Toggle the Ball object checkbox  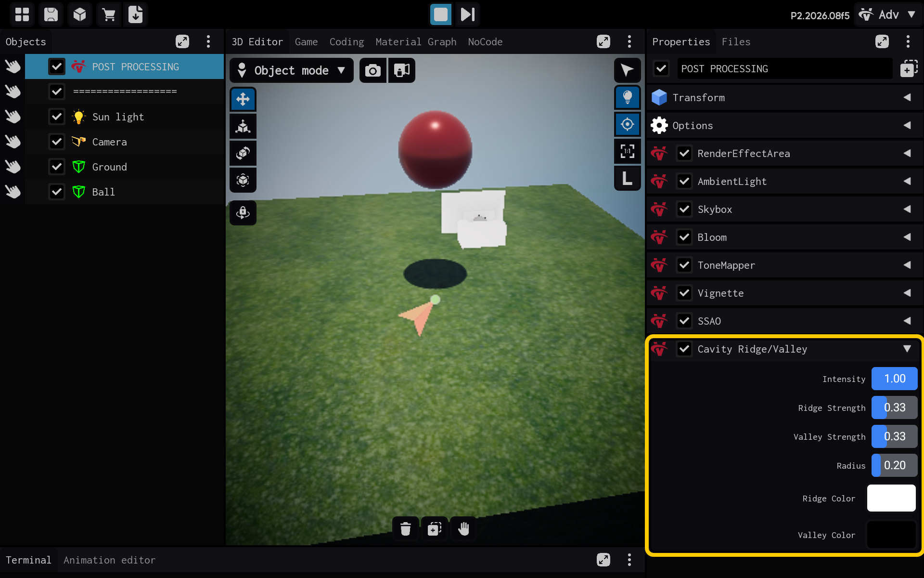click(57, 192)
